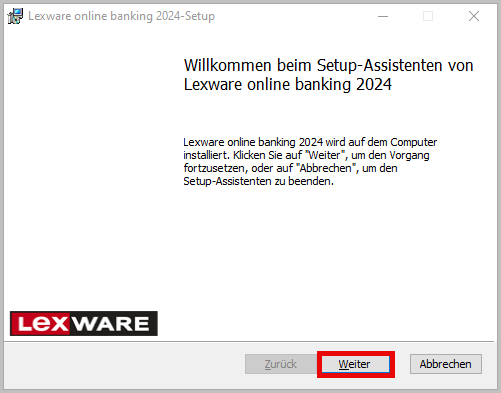Click the Lexware logo image

84,323
